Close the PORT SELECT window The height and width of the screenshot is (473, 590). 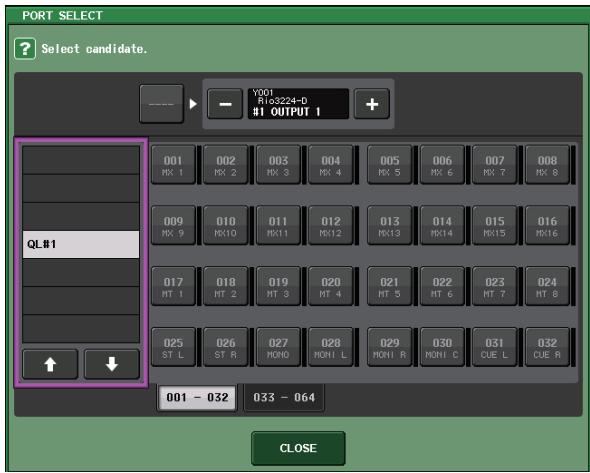click(298, 448)
